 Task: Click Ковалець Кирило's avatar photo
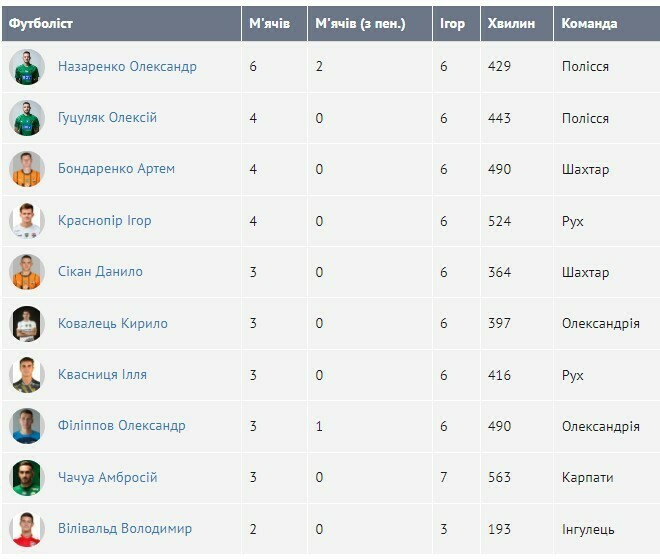[x=27, y=324]
